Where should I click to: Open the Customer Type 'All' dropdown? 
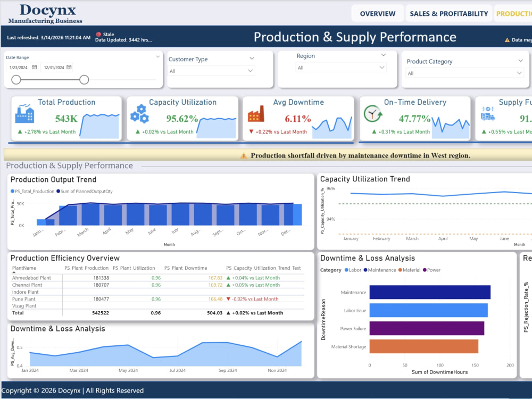pyautogui.click(x=211, y=71)
